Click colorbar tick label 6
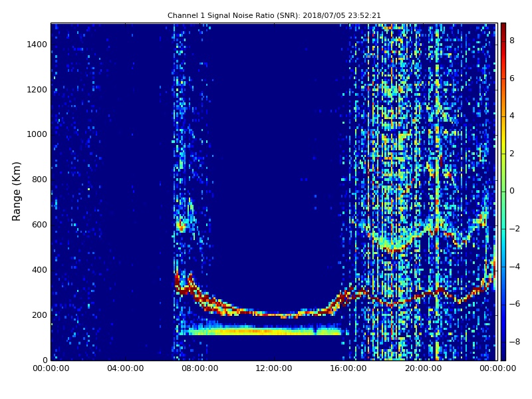 tap(512, 78)
